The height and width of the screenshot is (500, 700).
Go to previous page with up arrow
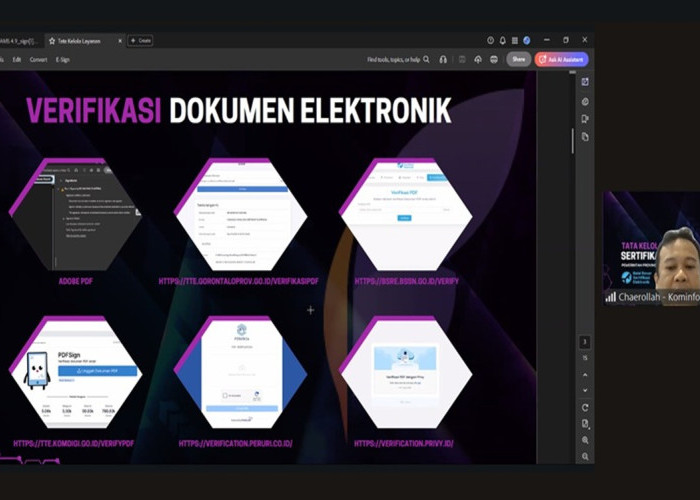click(x=585, y=375)
